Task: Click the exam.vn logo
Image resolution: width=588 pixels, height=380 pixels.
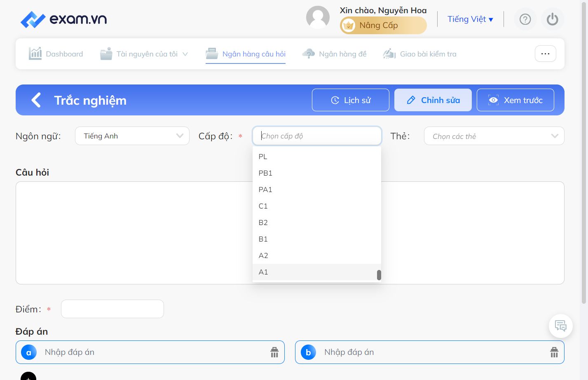Action: [x=64, y=19]
